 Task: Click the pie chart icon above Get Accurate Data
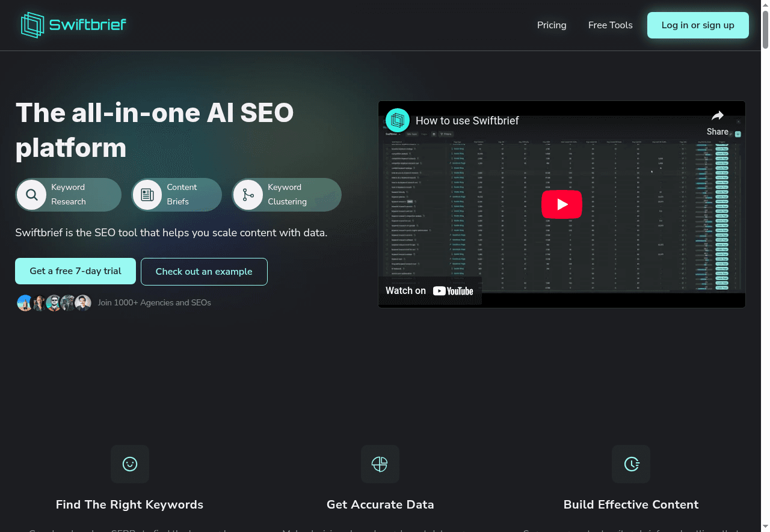tap(380, 464)
